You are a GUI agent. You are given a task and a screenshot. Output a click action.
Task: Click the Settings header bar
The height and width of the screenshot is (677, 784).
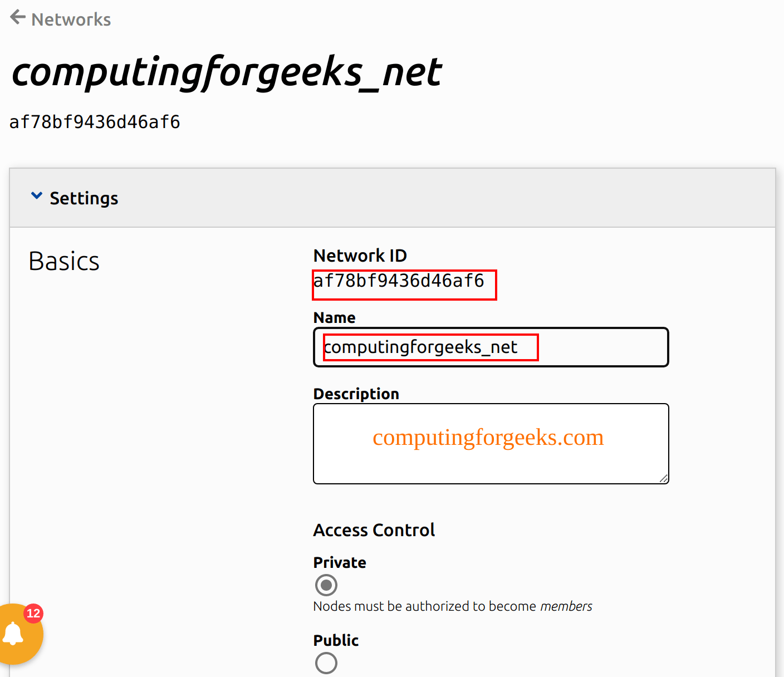point(390,198)
